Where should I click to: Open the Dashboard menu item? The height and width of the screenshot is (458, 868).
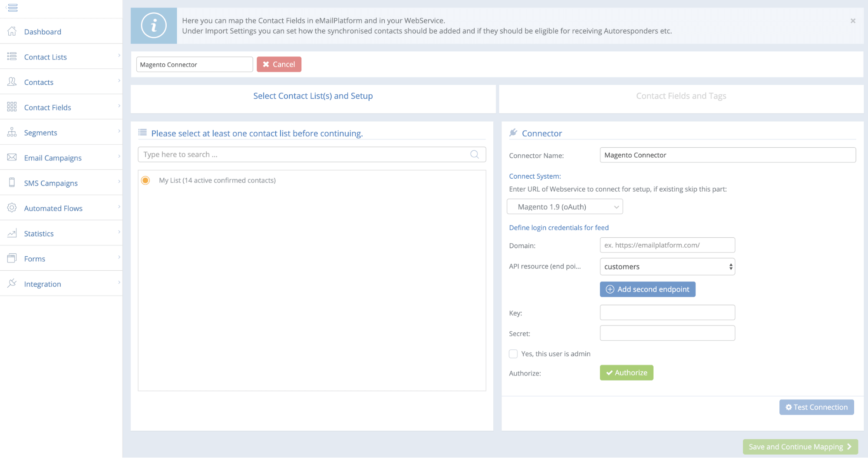coord(61,31)
